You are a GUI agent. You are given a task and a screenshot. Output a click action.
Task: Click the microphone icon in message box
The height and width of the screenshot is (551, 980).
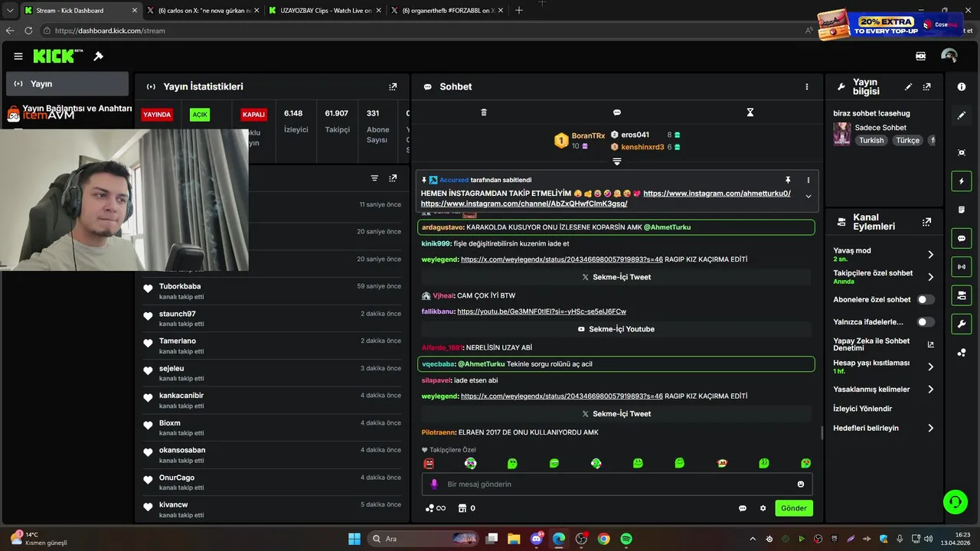(434, 484)
